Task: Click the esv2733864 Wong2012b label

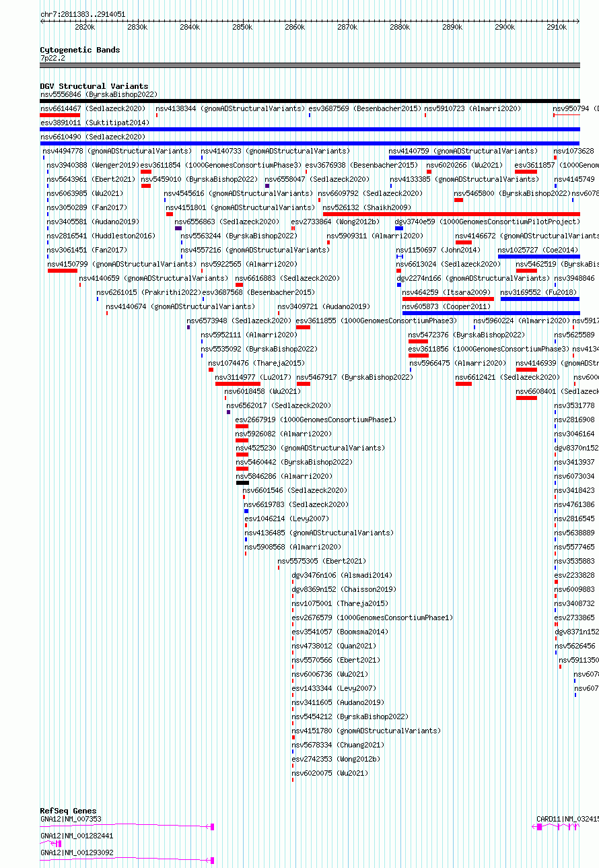Action: click(x=335, y=222)
